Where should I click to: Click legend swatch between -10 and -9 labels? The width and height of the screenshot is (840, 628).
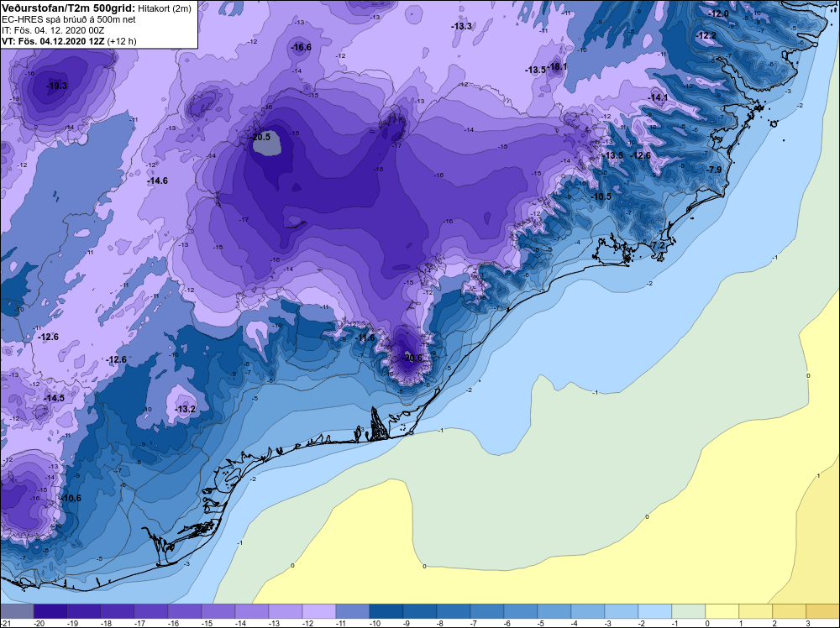386,611
